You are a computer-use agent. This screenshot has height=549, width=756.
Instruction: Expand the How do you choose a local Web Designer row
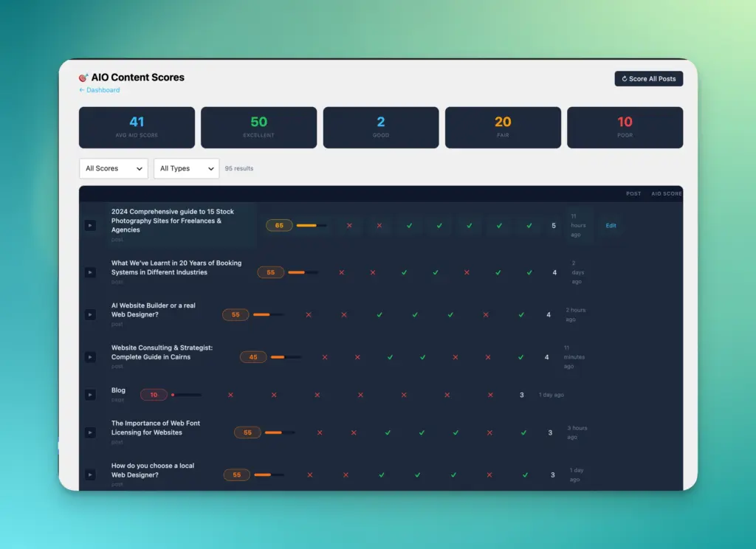[90, 474]
